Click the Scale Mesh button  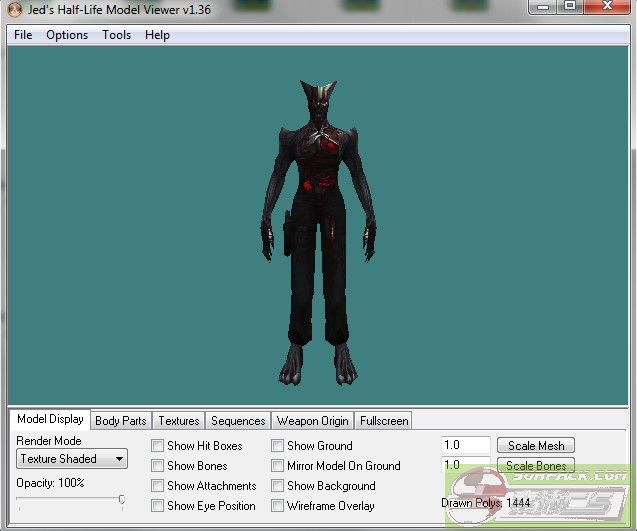[x=536, y=446]
